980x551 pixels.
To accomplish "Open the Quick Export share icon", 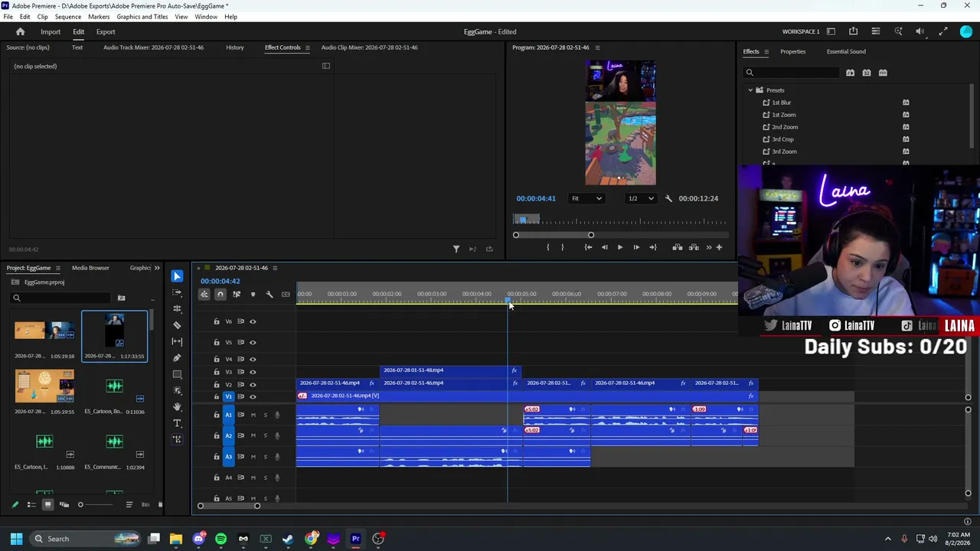I will pos(853,31).
